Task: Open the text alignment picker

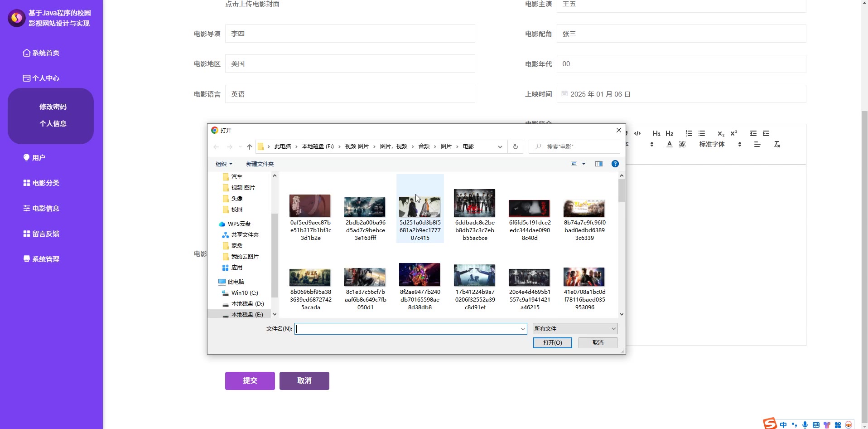Action: (757, 144)
